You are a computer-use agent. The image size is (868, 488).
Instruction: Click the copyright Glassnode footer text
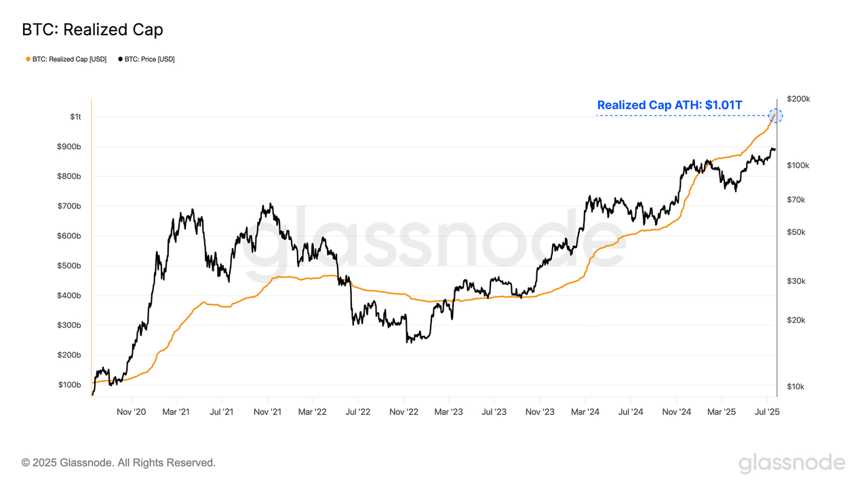(x=119, y=463)
